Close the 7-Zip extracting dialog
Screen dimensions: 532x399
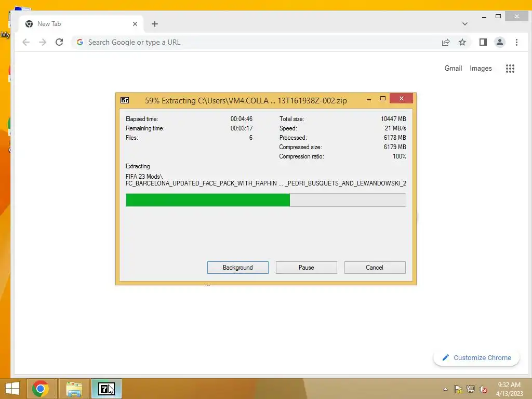402,98
